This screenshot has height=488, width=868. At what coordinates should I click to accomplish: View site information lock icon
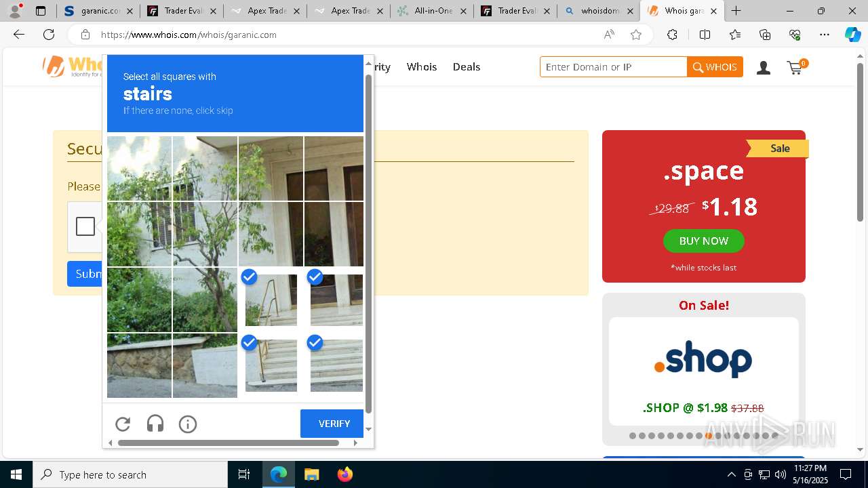(x=85, y=35)
